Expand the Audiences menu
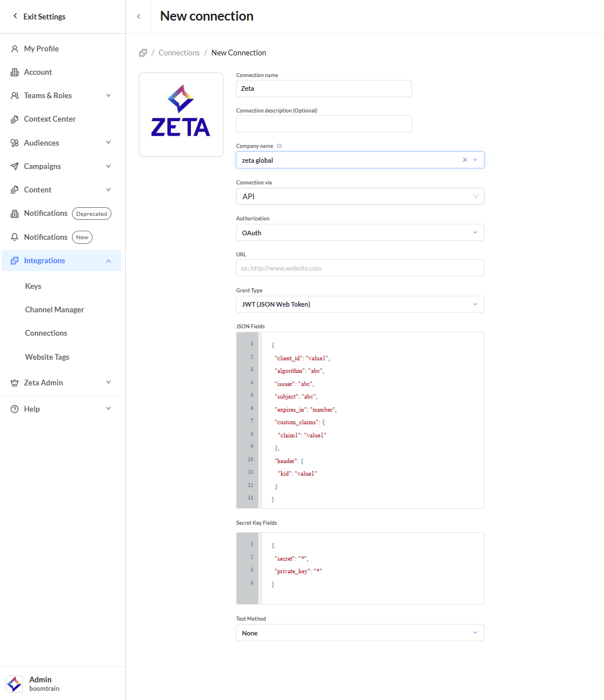Viewport: 604px width, 700px height. pyautogui.click(x=109, y=143)
